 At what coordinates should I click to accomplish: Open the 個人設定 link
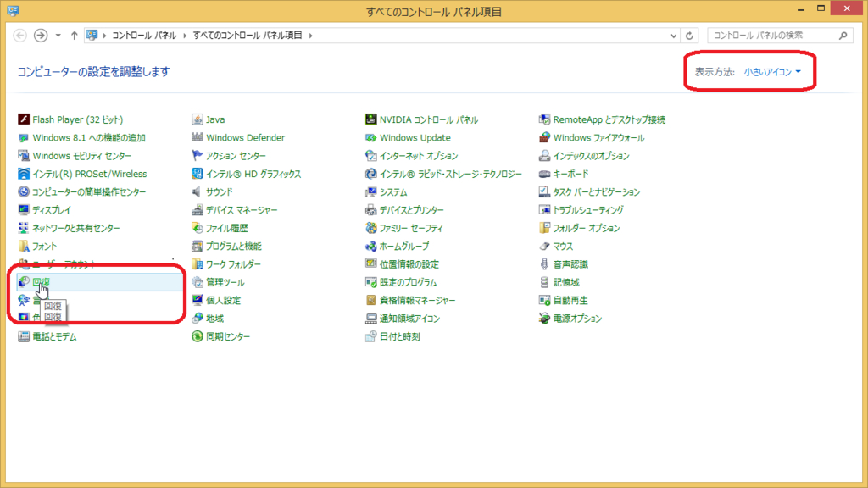point(223,301)
